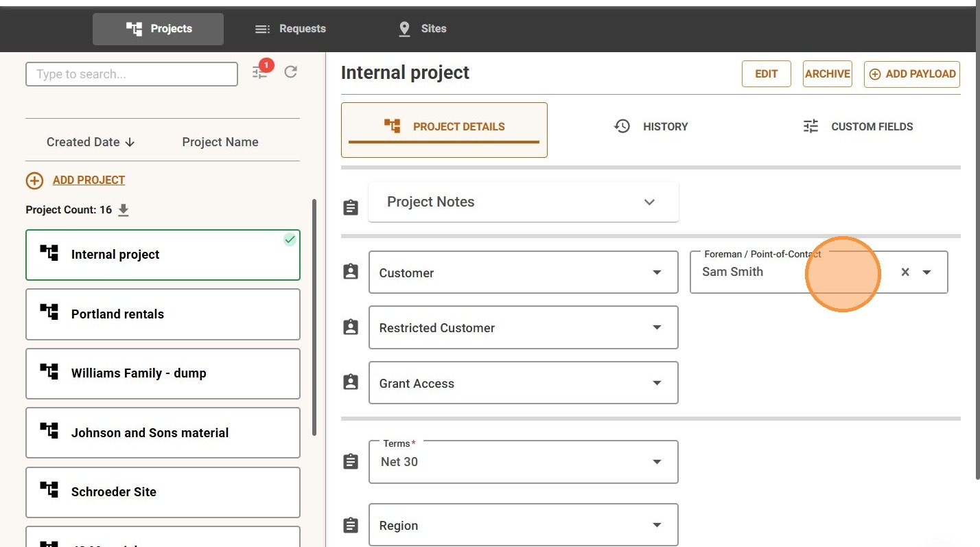The height and width of the screenshot is (547, 980).
Task: Click the plus icon beside Add Project
Action: pos(34,181)
